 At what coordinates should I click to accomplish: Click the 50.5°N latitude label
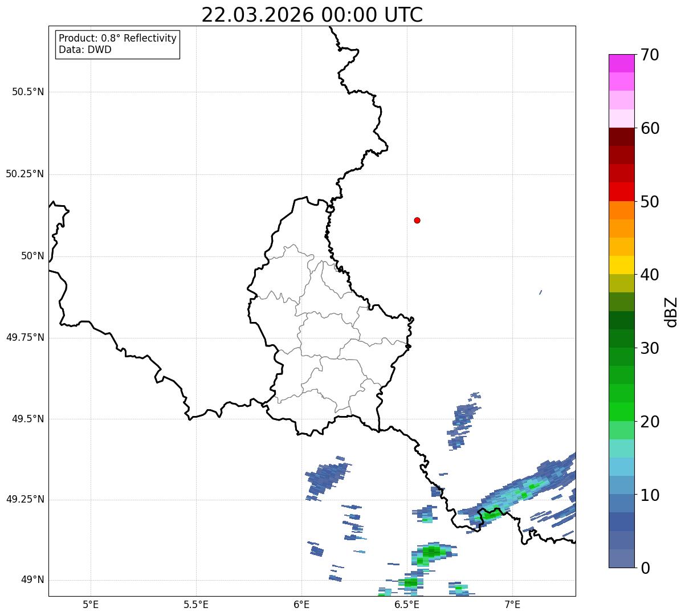point(28,92)
